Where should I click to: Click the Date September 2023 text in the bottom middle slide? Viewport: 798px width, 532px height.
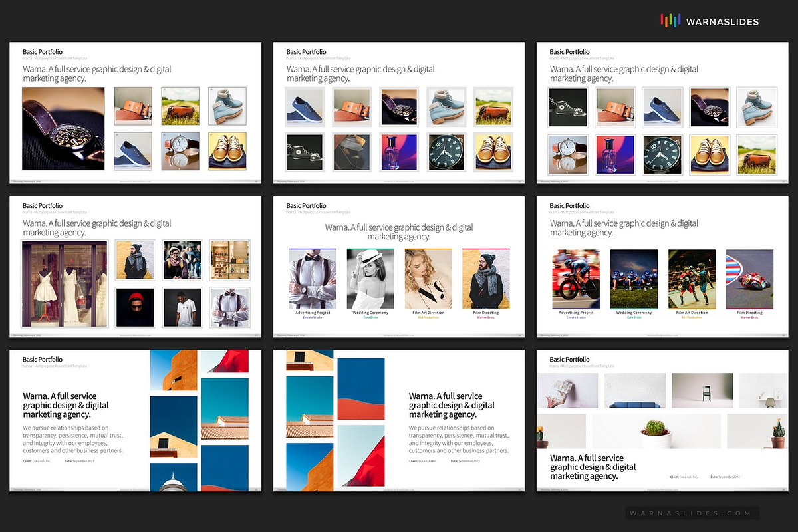coord(465,461)
